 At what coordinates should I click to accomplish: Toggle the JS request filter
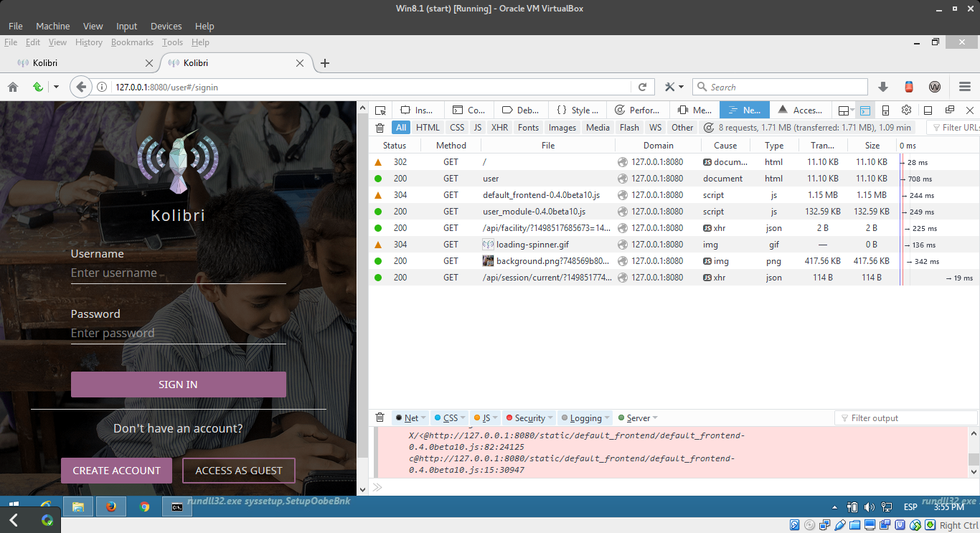click(x=478, y=128)
